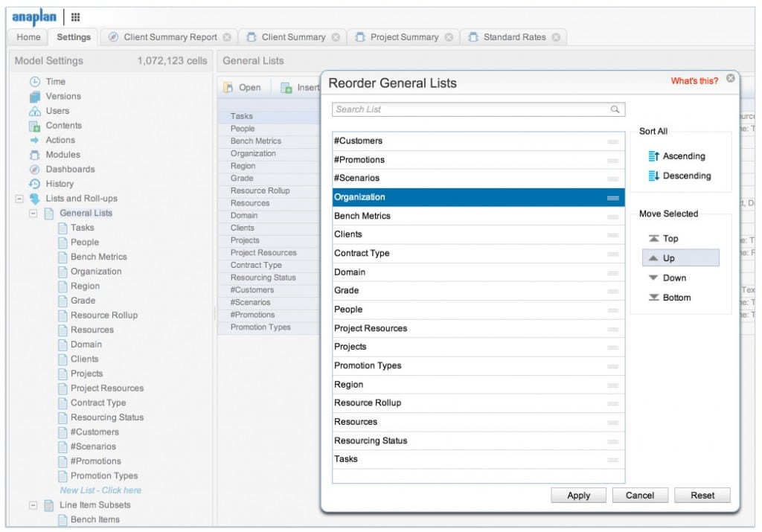The width and height of the screenshot is (762, 532).
Task: Open the Standard Rates tab
Action: 515,37
